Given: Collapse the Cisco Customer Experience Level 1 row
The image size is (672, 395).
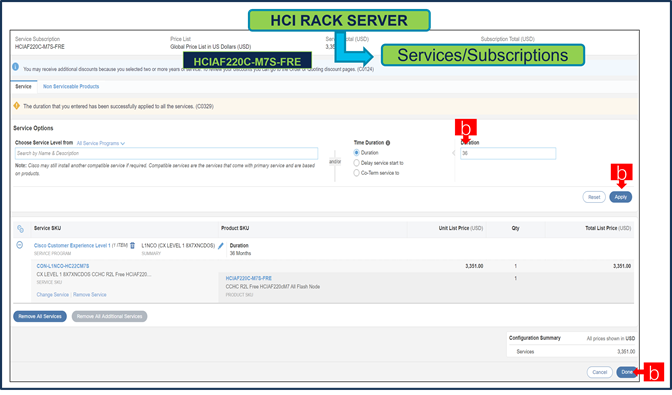Looking at the screenshot, I should pos(19,245).
